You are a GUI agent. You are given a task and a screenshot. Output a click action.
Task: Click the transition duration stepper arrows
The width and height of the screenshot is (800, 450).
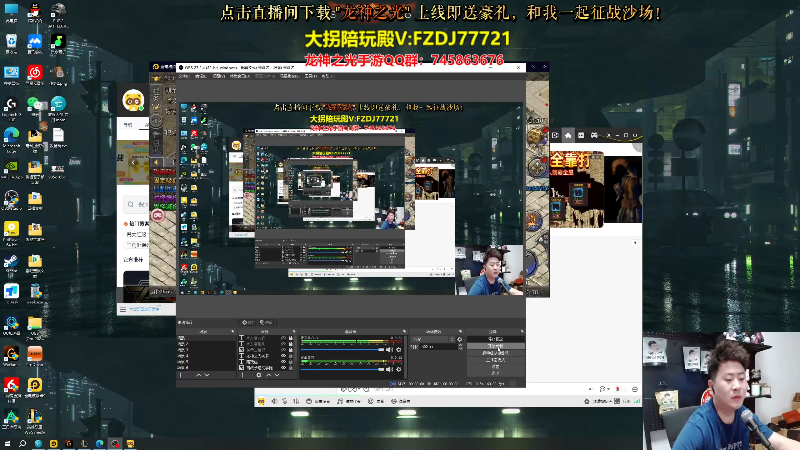(x=460, y=346)
